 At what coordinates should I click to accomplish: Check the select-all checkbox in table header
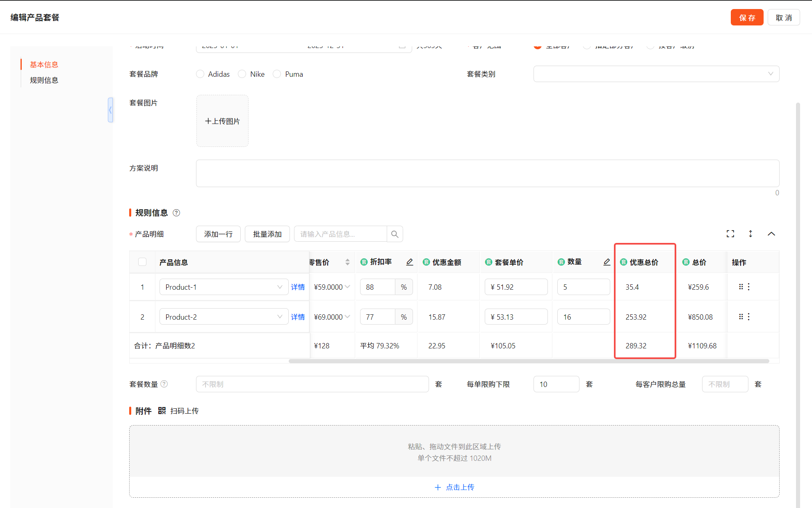(142, 262)
